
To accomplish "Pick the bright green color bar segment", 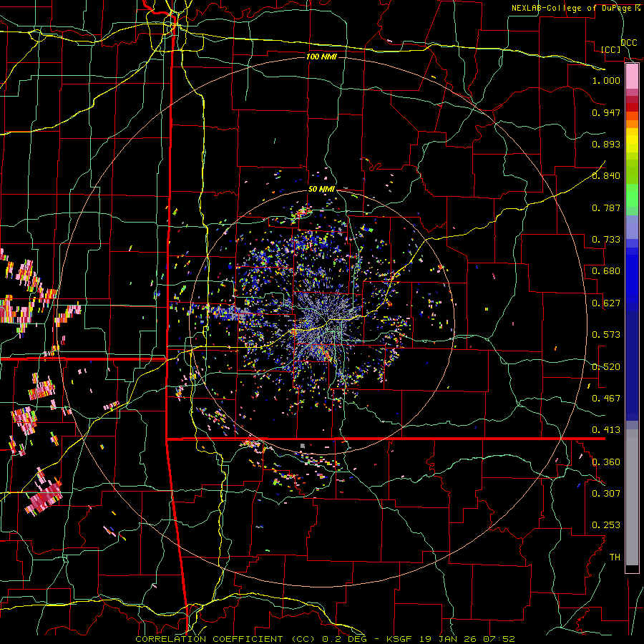I will point(632,196).
